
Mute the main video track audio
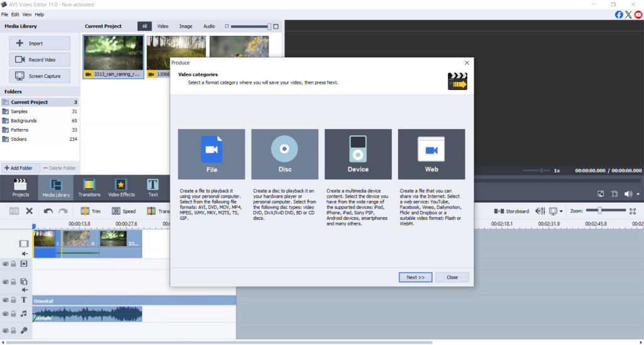point(25,254)
